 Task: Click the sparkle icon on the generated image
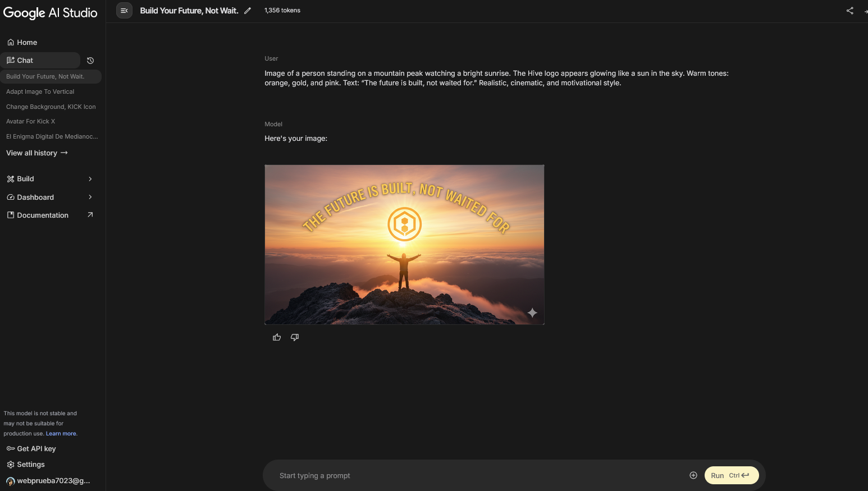(532, 313)
